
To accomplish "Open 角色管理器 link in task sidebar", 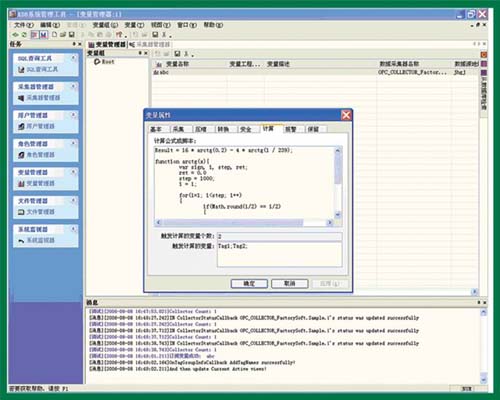I will (x=36, y=155).
